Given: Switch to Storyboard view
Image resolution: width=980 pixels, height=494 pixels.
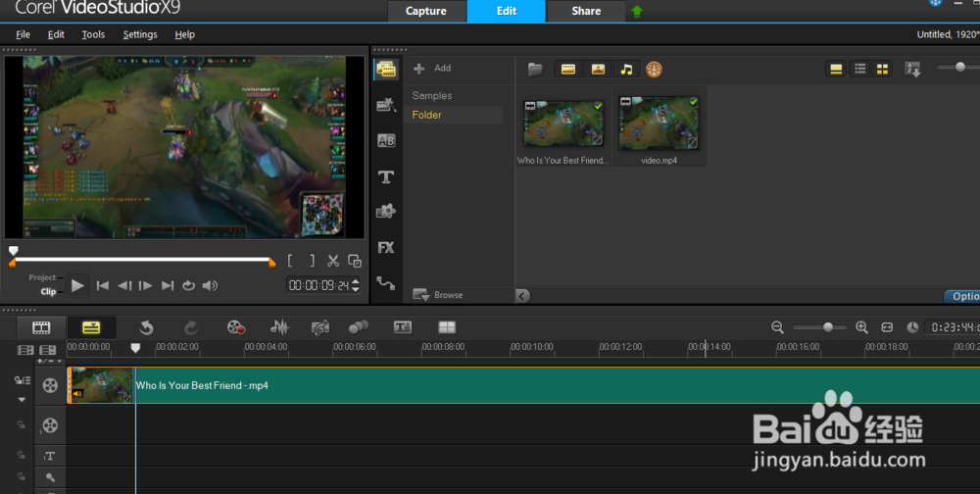Looking at the screenshot, I should click(41, 327).
